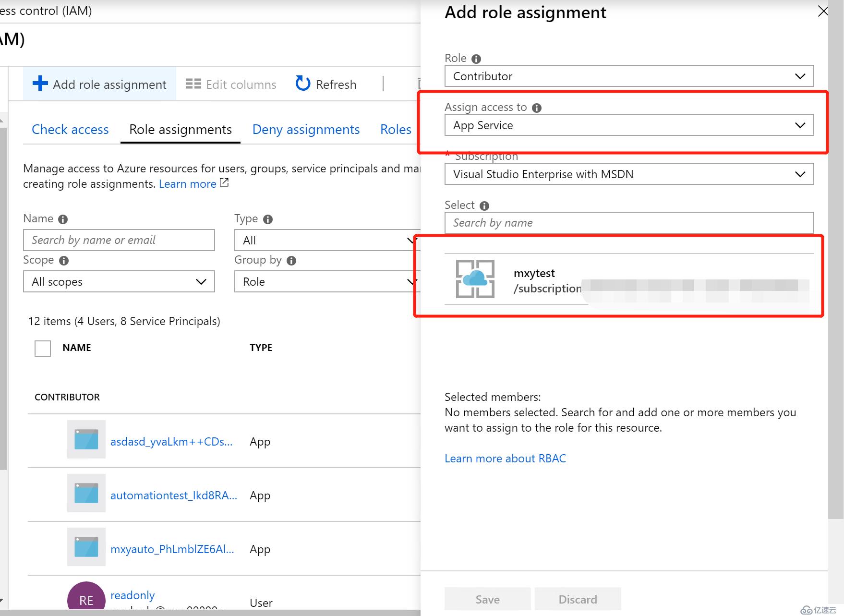Click the right panel vertical scrollbar

point(835,259)
